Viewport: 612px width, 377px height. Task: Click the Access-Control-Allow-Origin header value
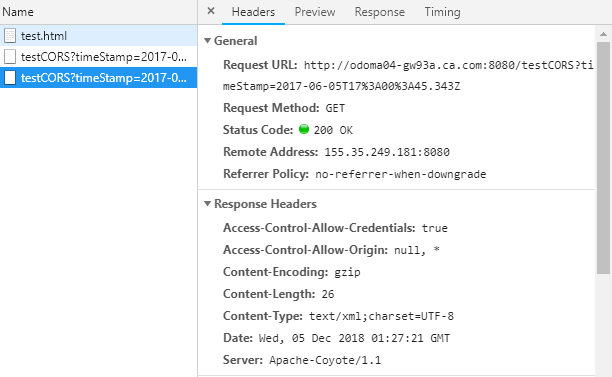417,250
